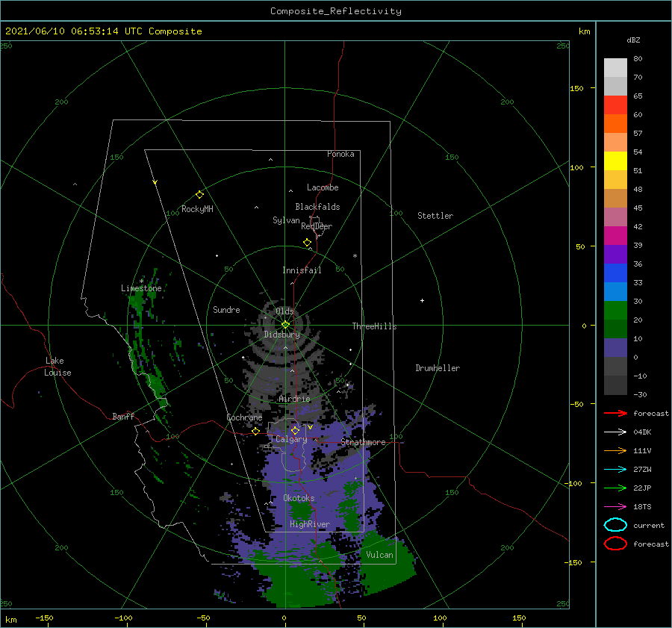
Task: Click the Airdrie city label
Action: coord(294,399)
